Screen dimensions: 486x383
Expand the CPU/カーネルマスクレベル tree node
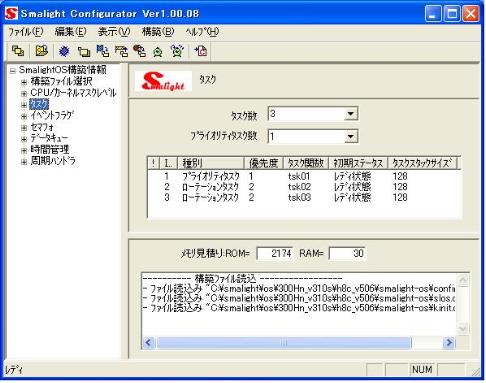pyautogui.click(x=24, y=93)
